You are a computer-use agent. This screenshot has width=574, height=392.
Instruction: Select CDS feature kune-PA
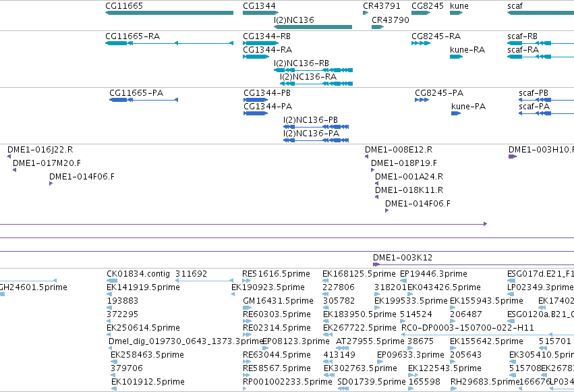pyautogui.click(x=469, y=107)
